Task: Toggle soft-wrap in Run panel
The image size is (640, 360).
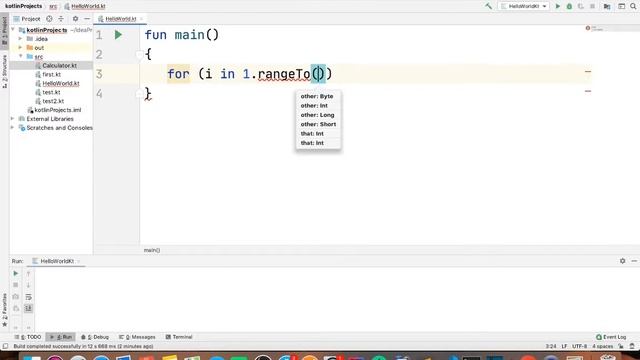Action: pyautogui.click(x=28, y=297)
